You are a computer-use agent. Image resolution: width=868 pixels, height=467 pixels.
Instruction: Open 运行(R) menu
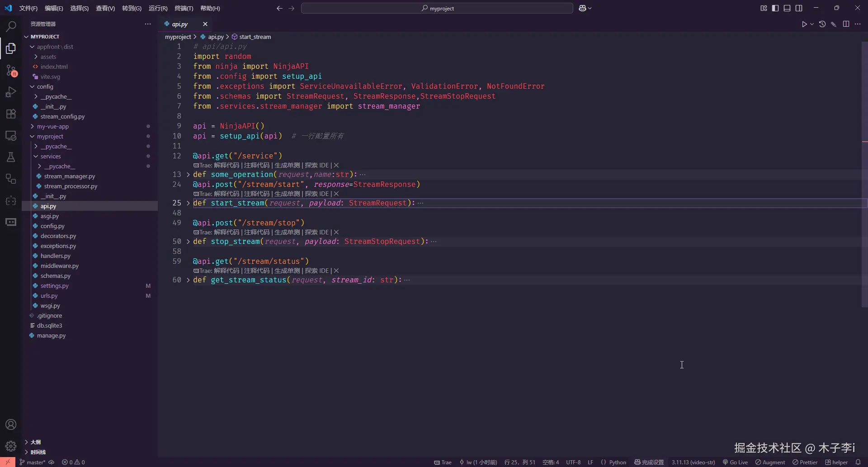(x=158, y=8)
